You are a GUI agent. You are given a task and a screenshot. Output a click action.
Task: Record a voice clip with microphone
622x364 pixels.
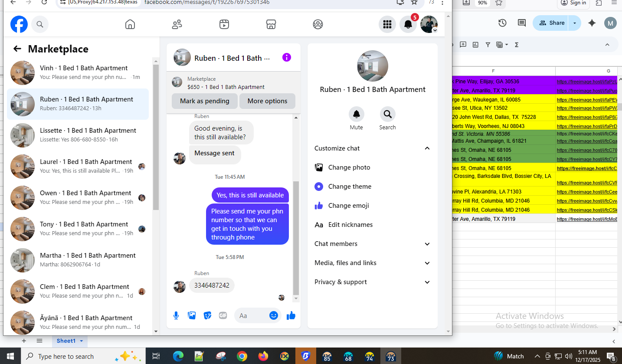[176, 316]
